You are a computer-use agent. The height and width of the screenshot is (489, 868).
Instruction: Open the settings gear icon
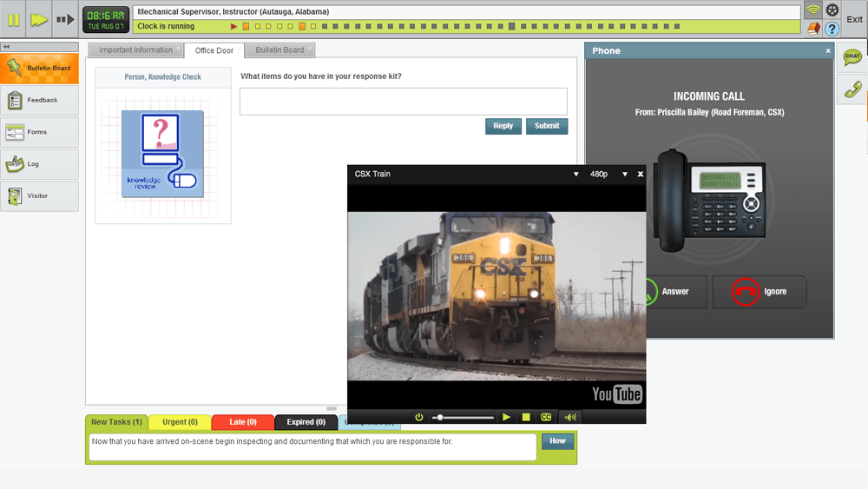point(832,10)
